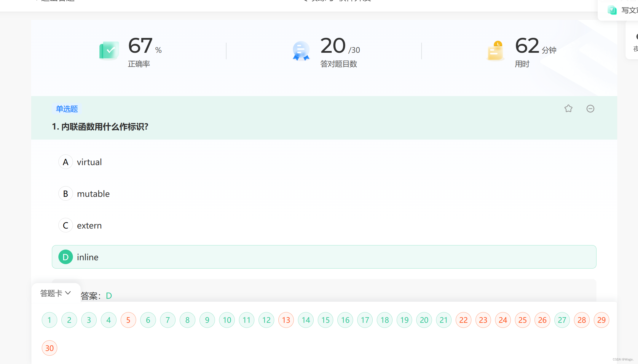Go to question 16
638x364 pixels.
point(345,320)
